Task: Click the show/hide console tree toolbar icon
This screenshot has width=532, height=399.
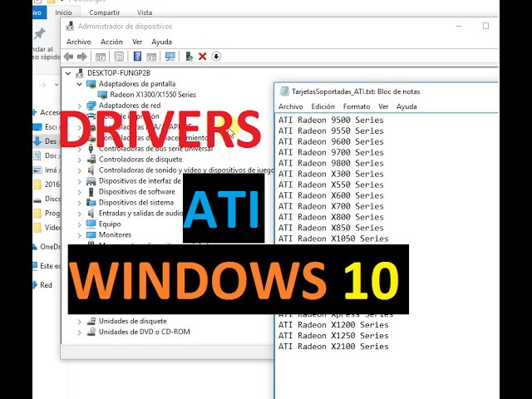Action: 101,57
